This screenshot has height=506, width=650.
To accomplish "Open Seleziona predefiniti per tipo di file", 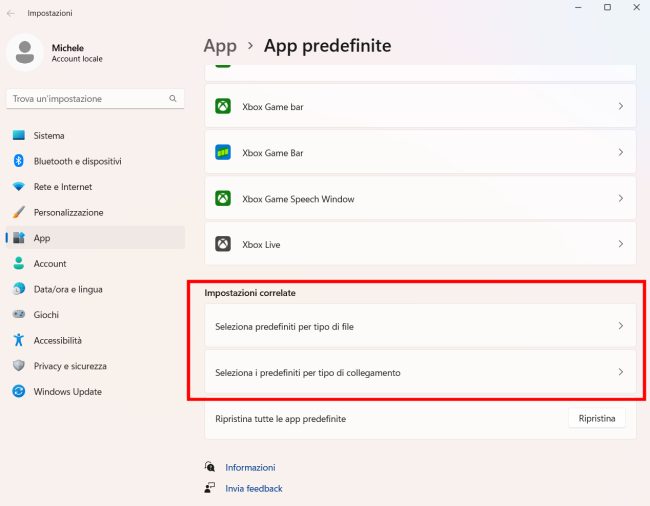I will tap(420, 326).
